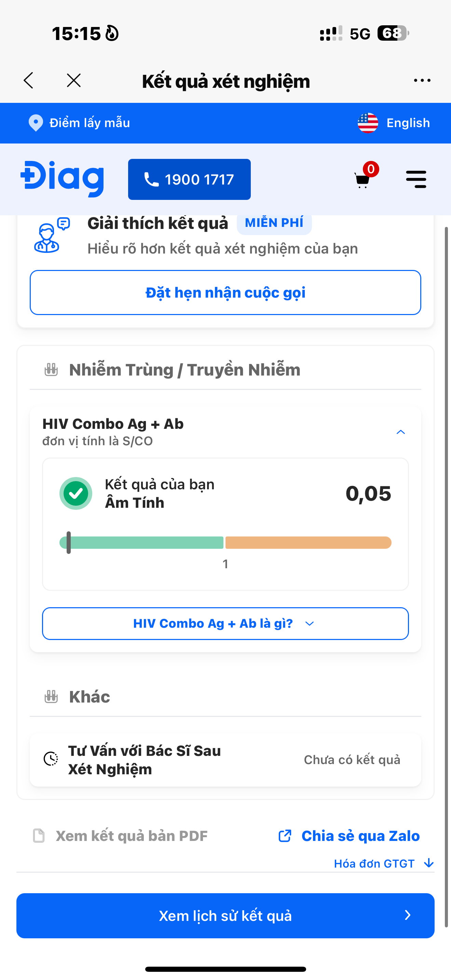Image resolution: width=451 pixels, height=980 pixels.
Task: Tap the back arrow icon
Action: [x=29, y=81]
